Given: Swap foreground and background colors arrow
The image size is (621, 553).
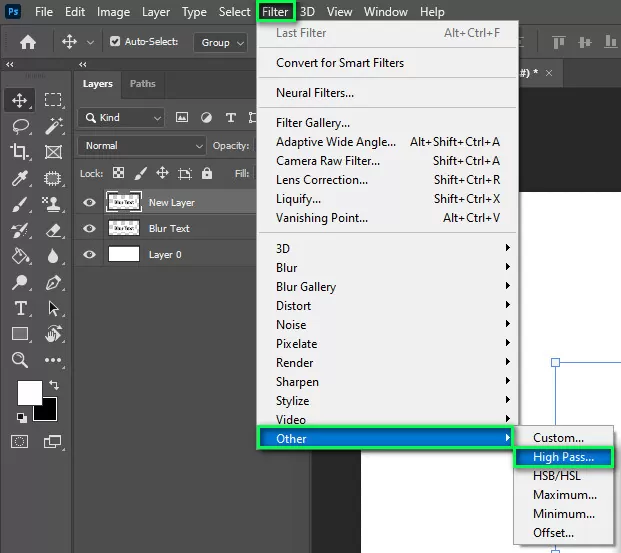Looking at the screenshot, I should 54,384.
